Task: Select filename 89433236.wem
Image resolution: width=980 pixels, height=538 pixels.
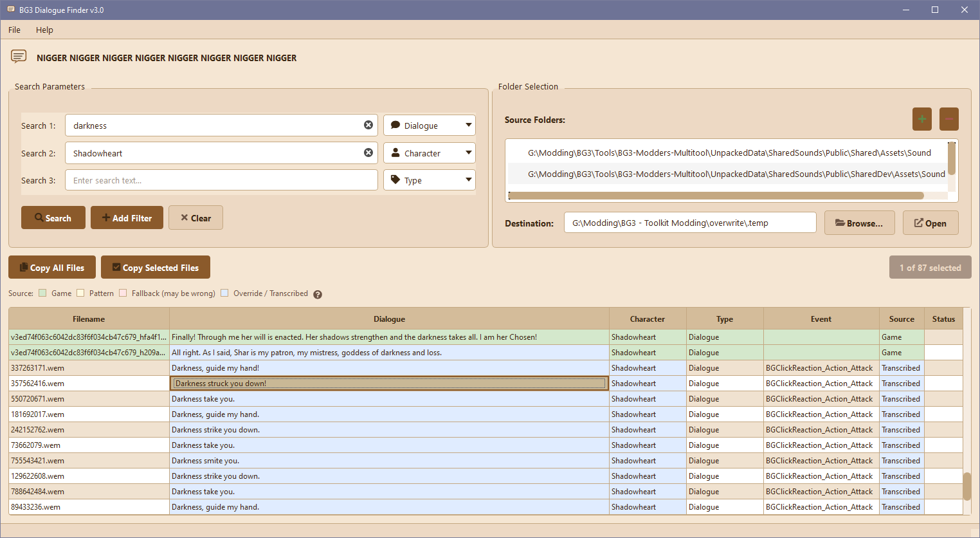Action: click(89, 506)
